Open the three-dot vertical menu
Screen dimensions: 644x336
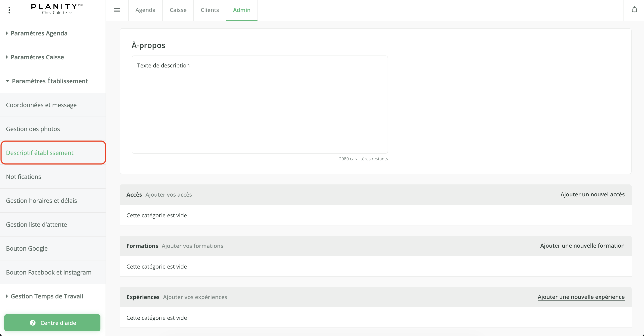(9, 10)
